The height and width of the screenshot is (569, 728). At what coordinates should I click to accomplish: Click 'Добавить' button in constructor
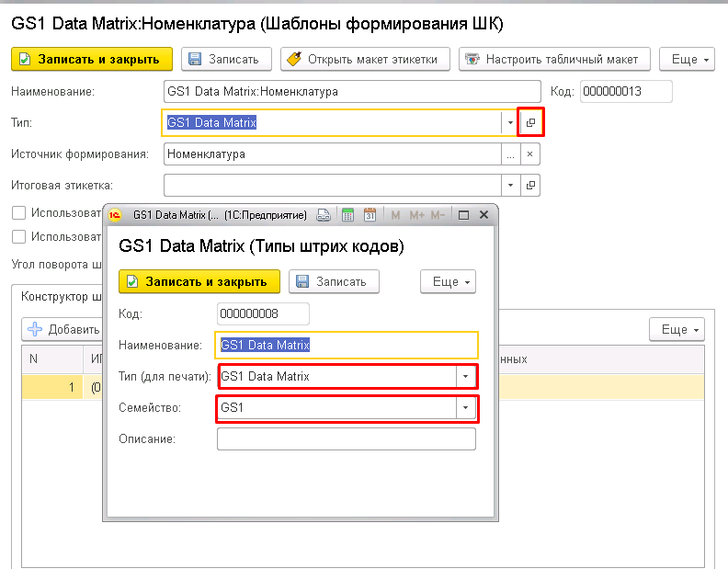point(63,329)
